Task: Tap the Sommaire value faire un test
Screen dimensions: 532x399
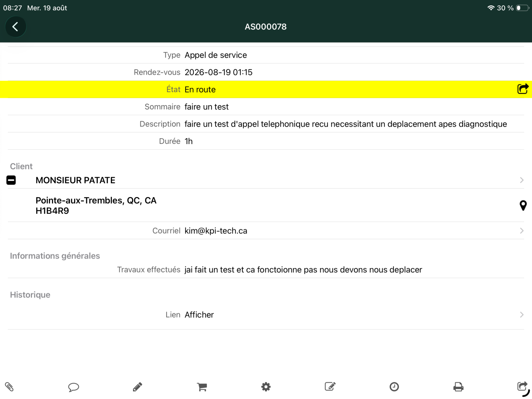Action: [206, 107]
